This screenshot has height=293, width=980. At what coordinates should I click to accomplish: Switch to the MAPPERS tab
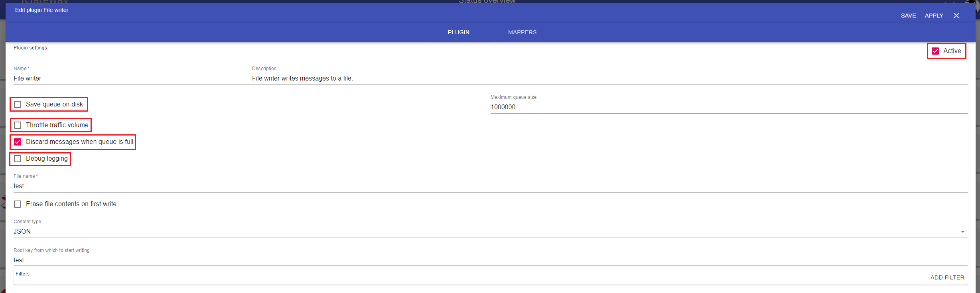point(522,32)
